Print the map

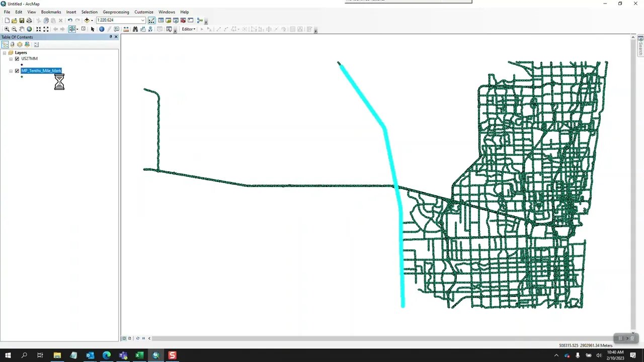pos(29,20)
